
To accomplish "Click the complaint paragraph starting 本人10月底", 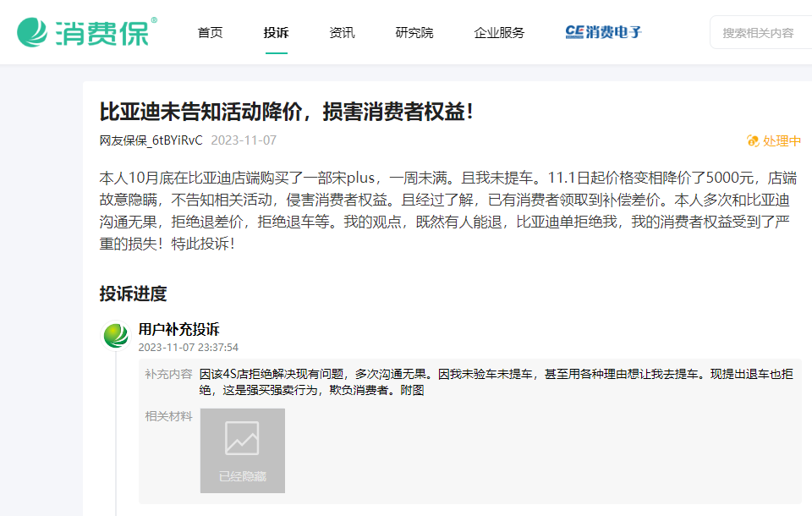I will point(448,211).
